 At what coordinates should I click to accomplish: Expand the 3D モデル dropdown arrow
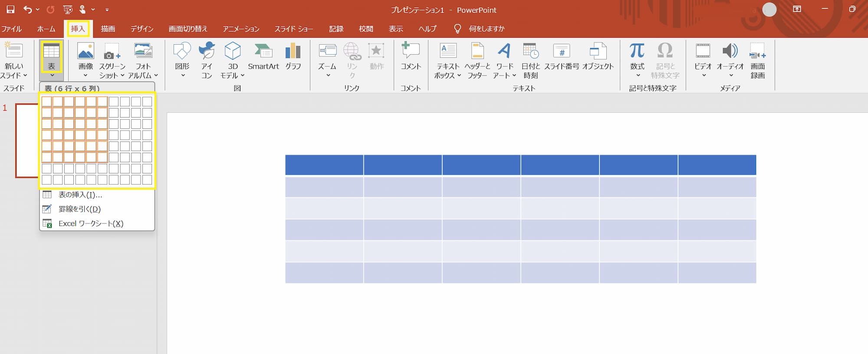click(x=243, y=75)
